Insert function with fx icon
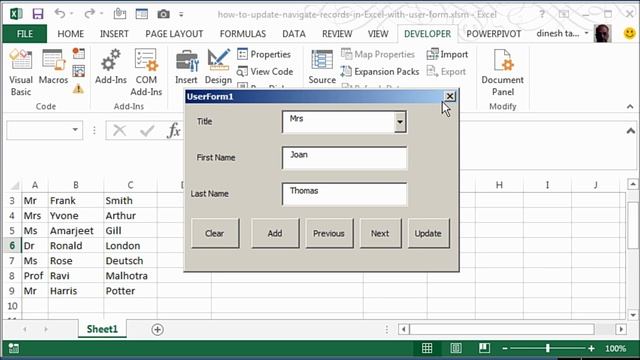The width and height of the screenshot is (640, 360). pyautogui.click(x=174, y=131)
